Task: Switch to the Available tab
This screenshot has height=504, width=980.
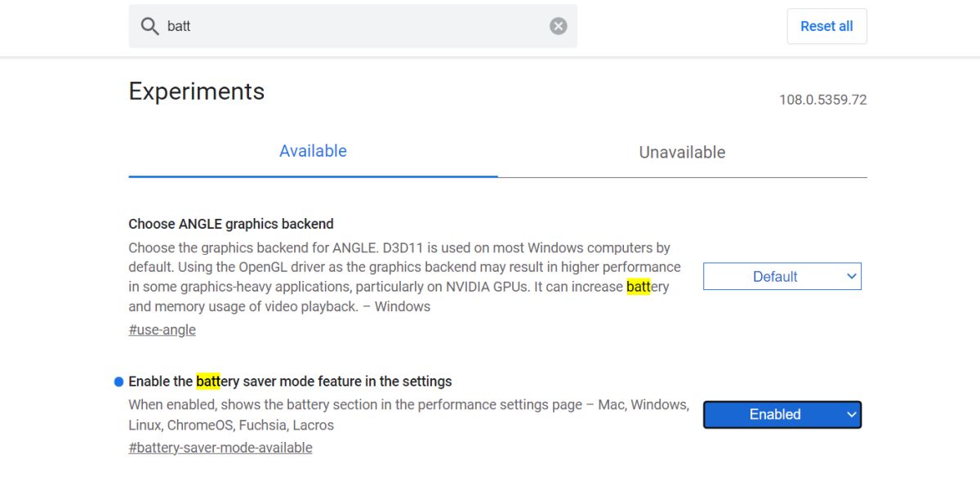Action: point(313,151)
